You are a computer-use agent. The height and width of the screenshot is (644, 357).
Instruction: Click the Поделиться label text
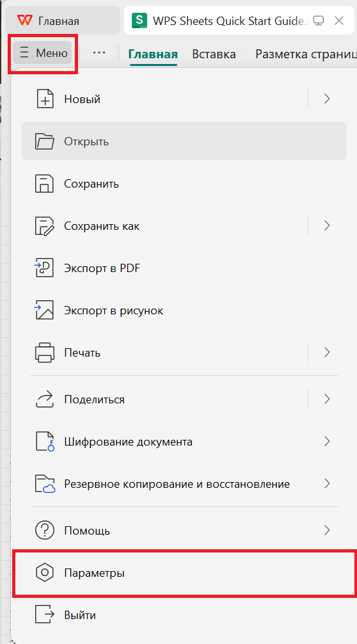coord(95,399)
